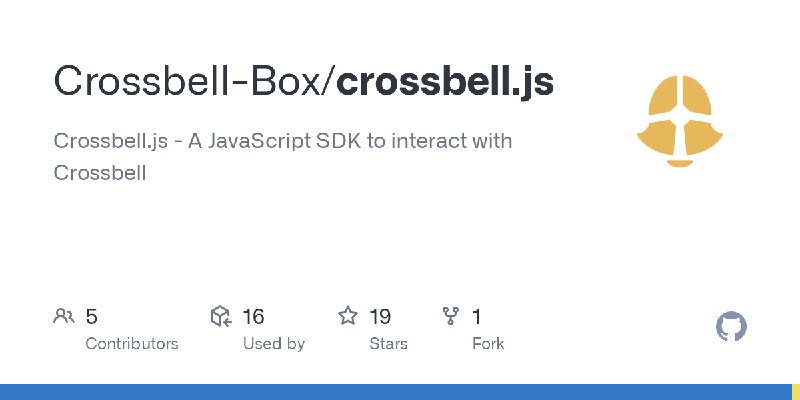Open the Used by label
The height and width of the screenshot is (400, 800).
(x=274, y=344)
